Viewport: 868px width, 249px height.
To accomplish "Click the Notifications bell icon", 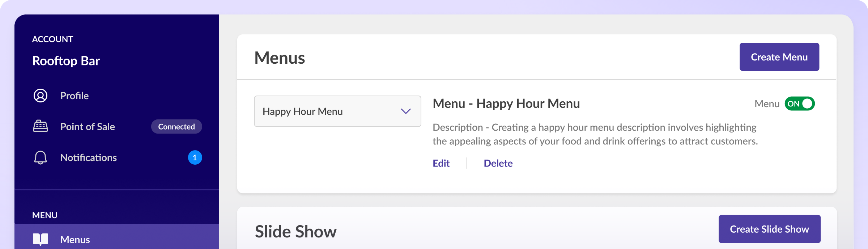I will click(x=41, y=158).
